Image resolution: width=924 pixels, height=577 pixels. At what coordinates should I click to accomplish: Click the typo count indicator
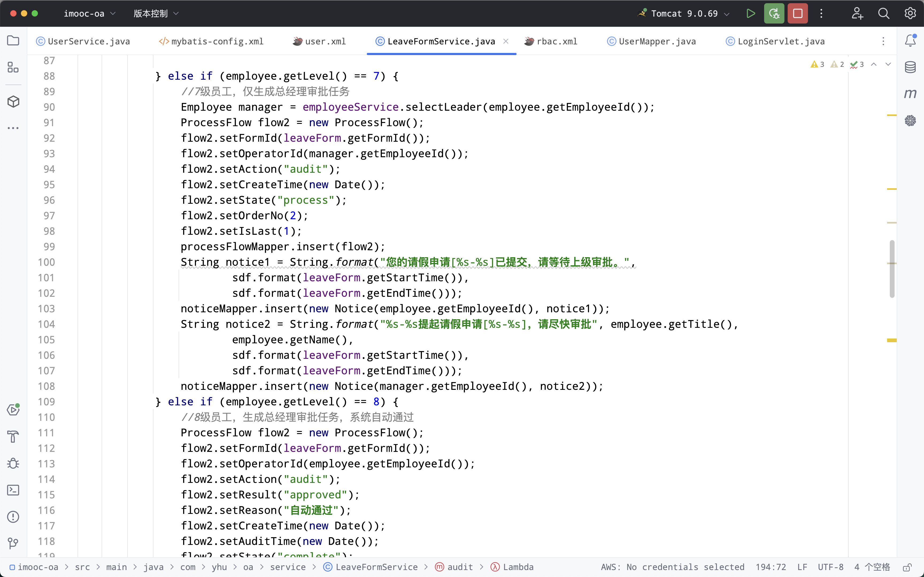pos(857,64)
